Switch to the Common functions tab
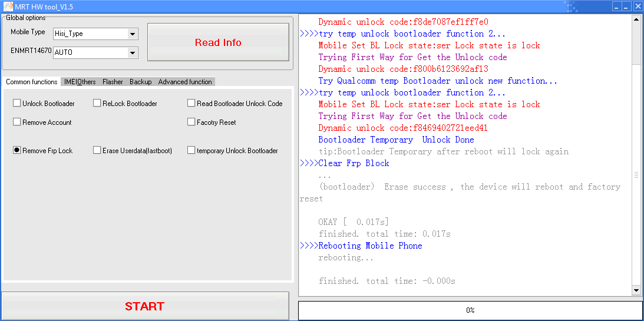This screenshot has width=644, height=321. click(32, 82)
